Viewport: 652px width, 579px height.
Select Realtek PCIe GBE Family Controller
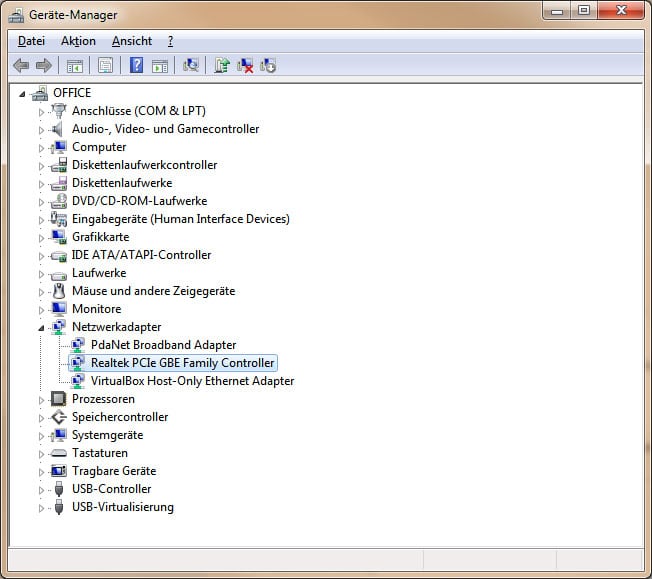coord(183,363)
